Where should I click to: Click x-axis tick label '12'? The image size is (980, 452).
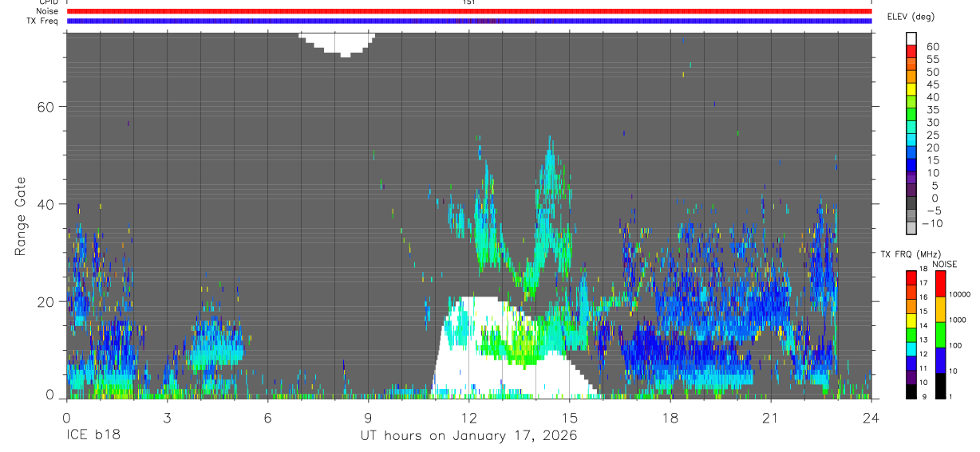(468, 418)
